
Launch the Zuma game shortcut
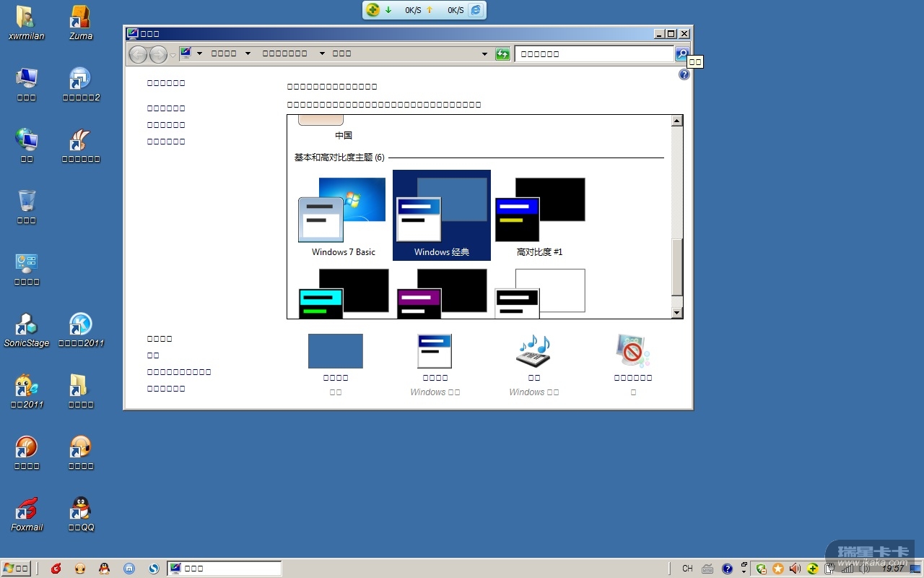81,22
